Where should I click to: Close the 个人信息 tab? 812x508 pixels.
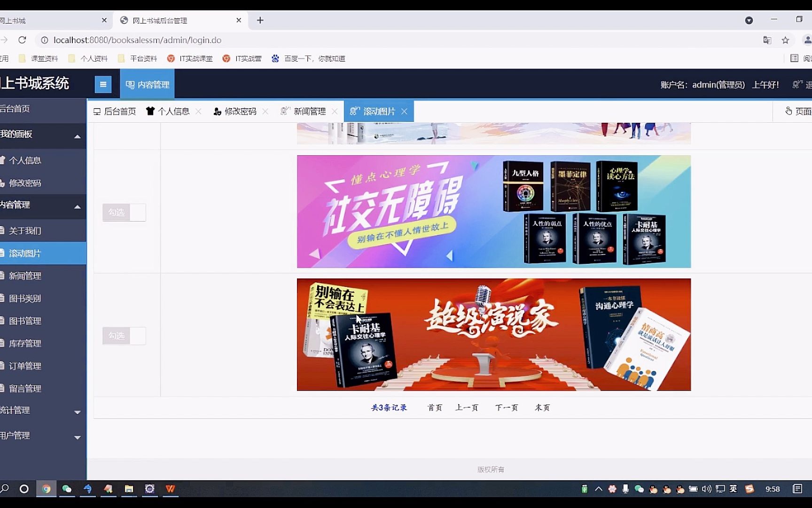click(198, 111)
